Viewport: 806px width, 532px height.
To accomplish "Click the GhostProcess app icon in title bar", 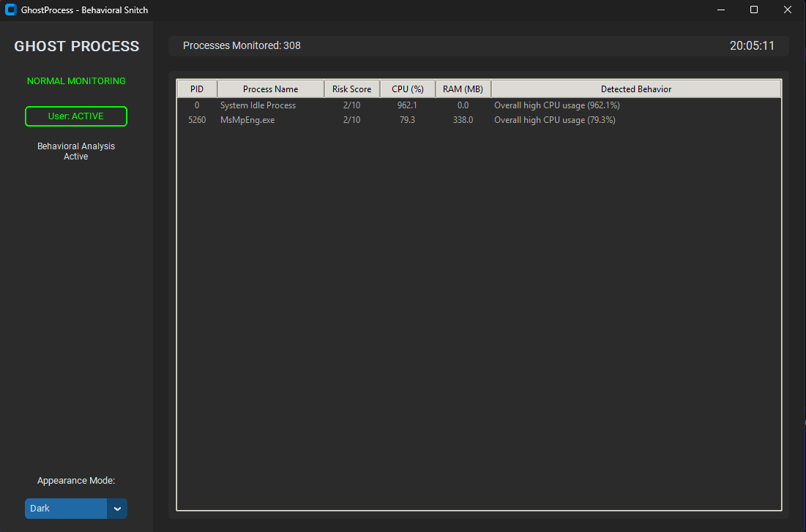I will [11, 10].
